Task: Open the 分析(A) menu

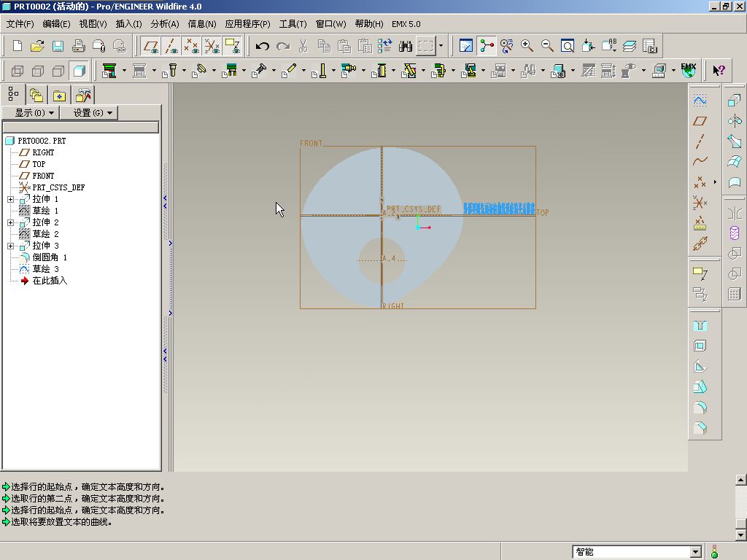Action: click(165, 24)
